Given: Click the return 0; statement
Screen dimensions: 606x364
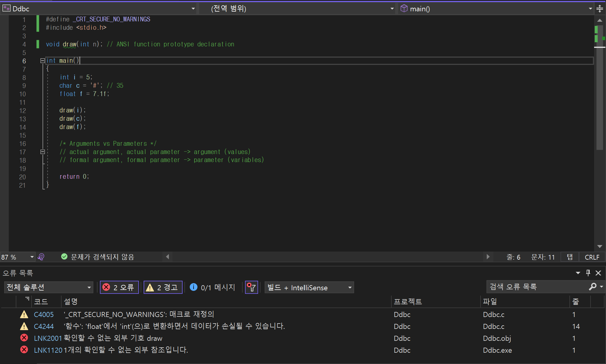Looking at the screenshot, I should [x=74, y=177].
